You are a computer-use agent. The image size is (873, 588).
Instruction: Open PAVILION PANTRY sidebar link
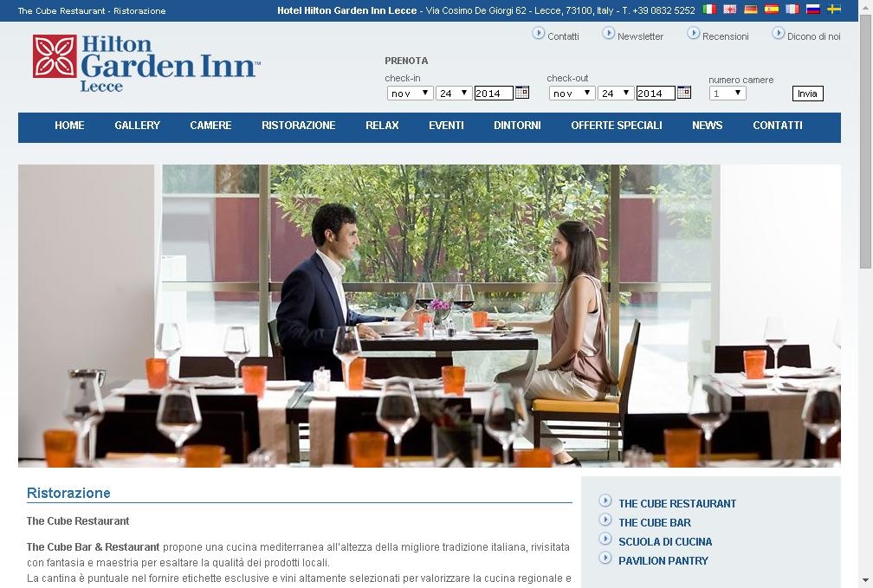[x=663, y=560]
